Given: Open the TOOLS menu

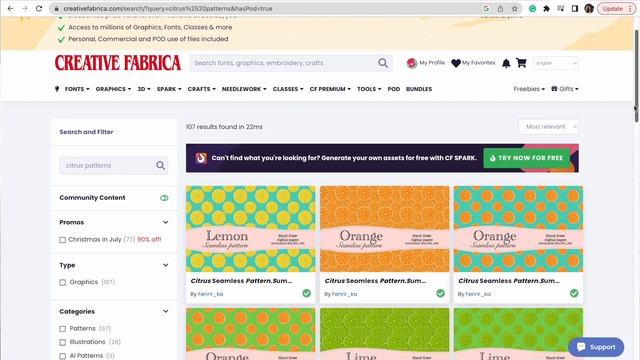Looking at the screenshot, I should [369, 89].
